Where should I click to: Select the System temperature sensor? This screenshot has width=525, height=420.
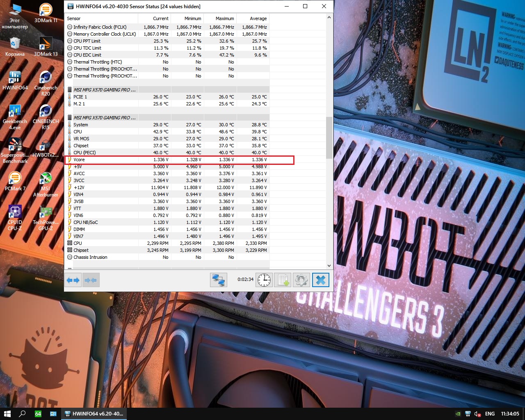167,125
